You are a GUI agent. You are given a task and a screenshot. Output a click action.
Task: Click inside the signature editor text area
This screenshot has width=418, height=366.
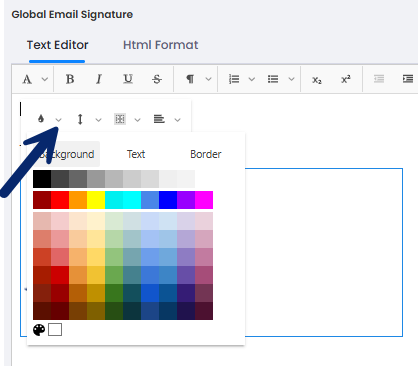click(x=323, y=252)
